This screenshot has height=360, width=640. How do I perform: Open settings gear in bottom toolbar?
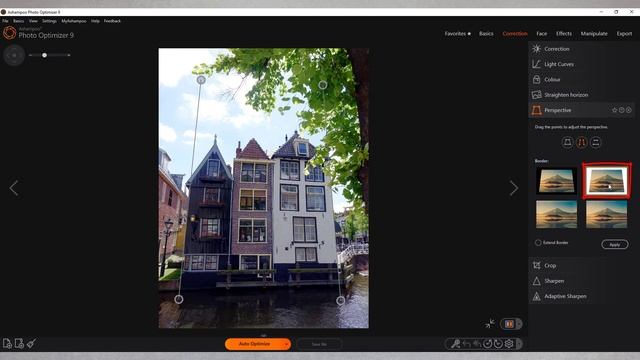click(x=509, y=344)
